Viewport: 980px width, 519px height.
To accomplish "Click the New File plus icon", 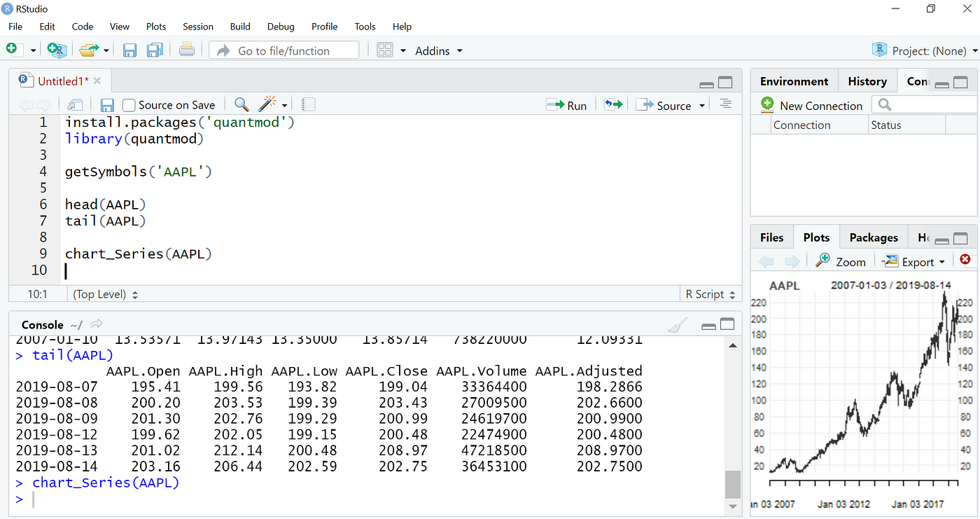I will (x=11, y=49).
